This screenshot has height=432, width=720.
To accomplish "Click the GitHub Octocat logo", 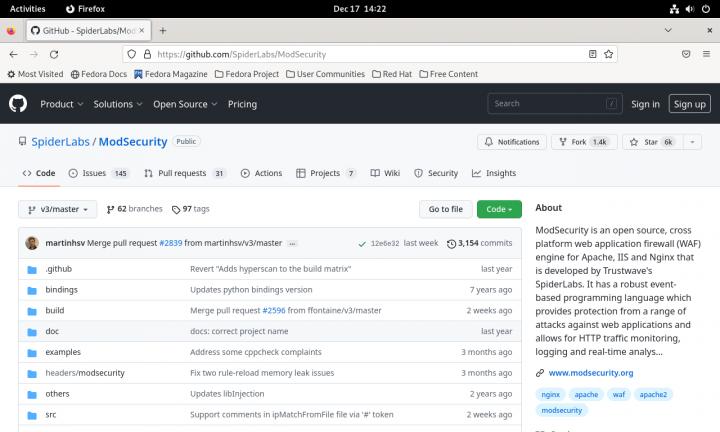I will tap(18, 103).
